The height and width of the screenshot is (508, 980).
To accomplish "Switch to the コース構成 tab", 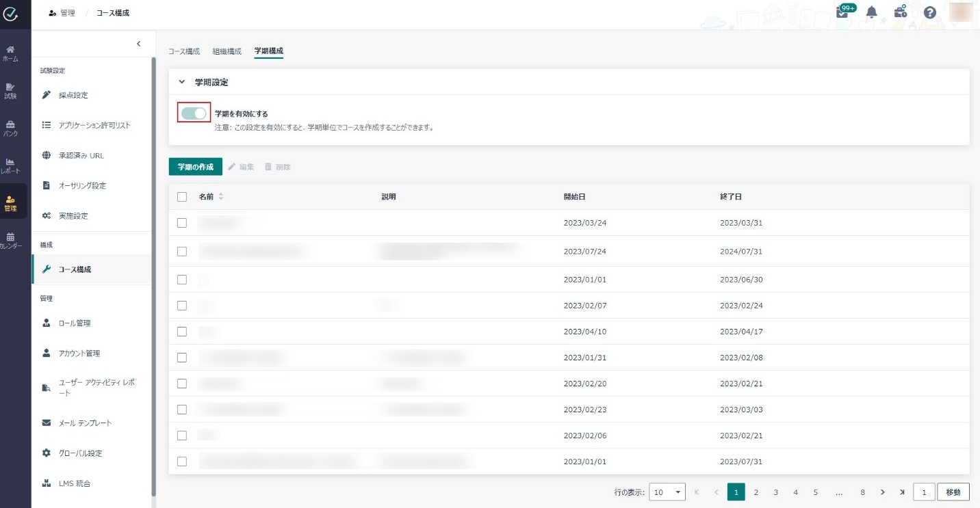I will coord(184,51).
